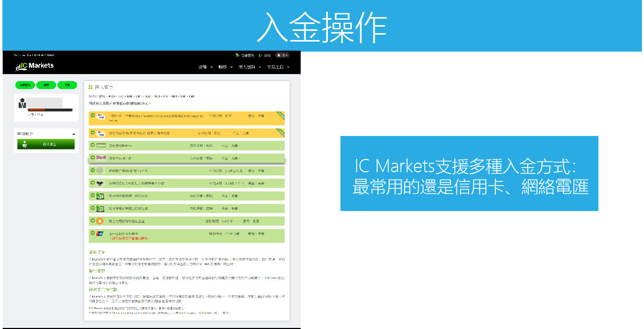This screenshot has width=644, height=329.
Task: Open live chat via the green chat icon
Action: 237,55
